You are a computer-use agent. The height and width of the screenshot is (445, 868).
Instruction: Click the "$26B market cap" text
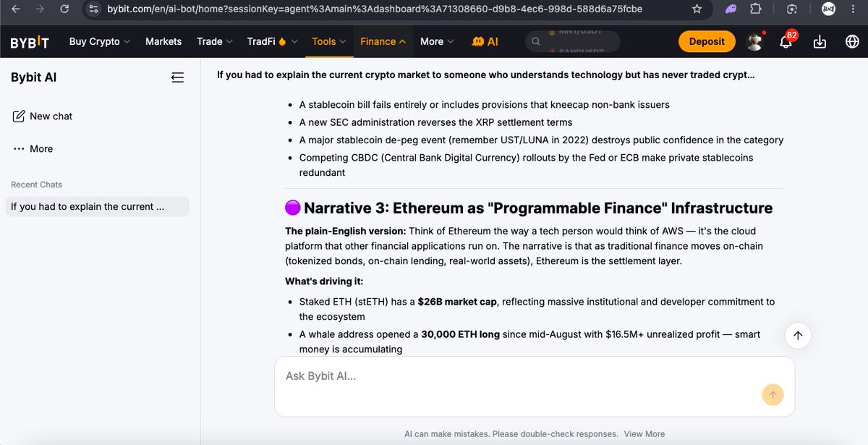tap(457, 302)
